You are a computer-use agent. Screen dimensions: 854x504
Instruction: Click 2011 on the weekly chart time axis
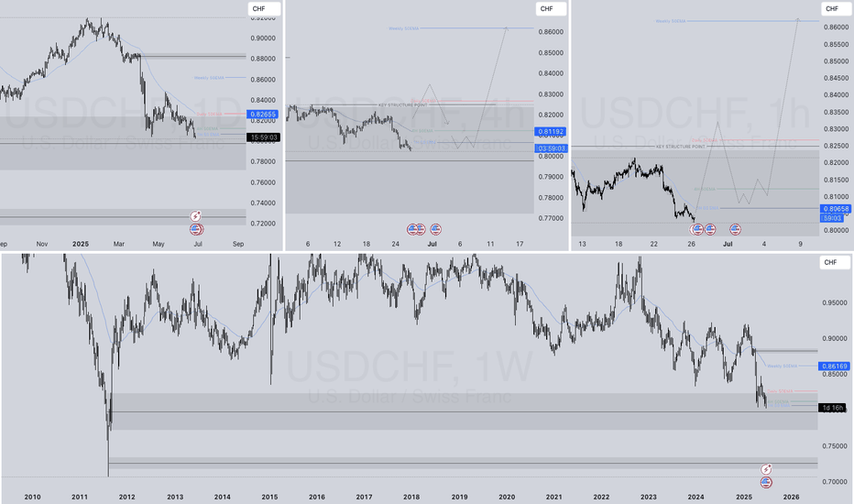[80, 497]
